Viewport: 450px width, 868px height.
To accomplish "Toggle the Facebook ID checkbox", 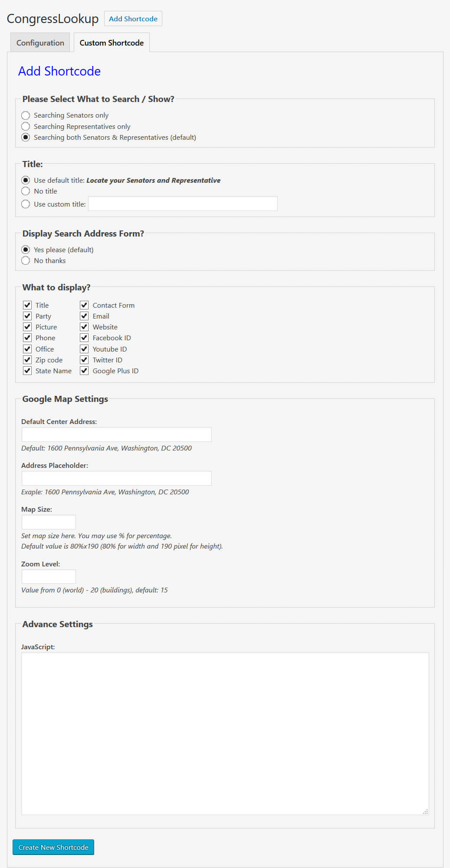I will point(84,338).
